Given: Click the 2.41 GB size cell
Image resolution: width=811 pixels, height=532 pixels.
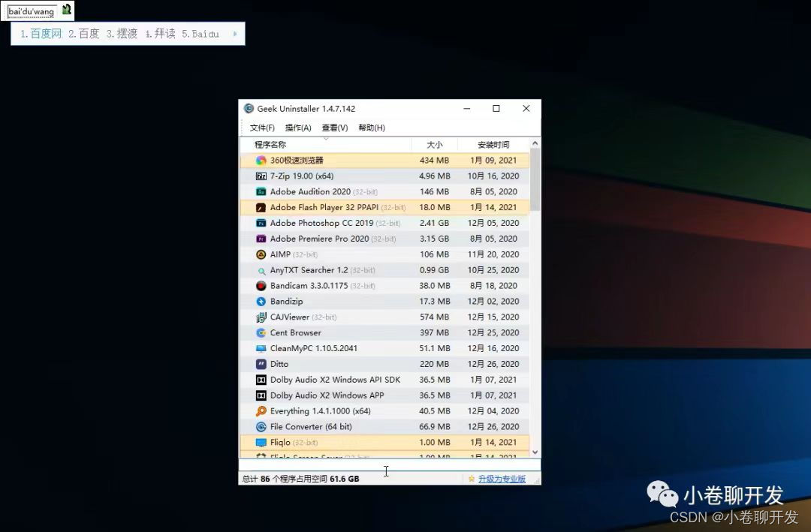Looking at the screenshot, I should [435, 223].
